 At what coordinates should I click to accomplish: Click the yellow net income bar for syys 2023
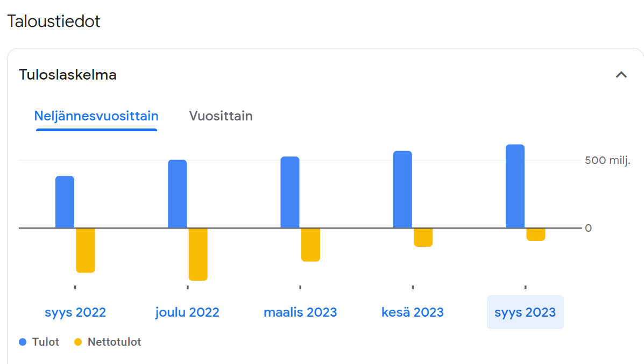[x=536, y=234]
